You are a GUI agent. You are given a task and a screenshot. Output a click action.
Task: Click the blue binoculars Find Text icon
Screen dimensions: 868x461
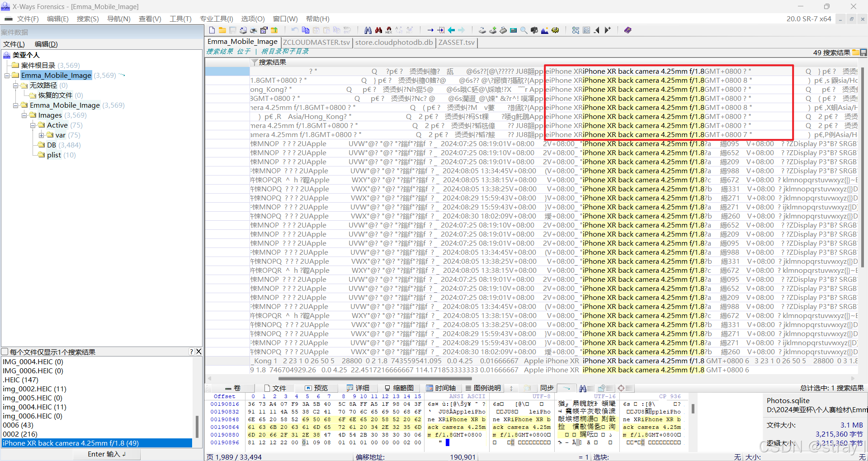pos(368,30)
